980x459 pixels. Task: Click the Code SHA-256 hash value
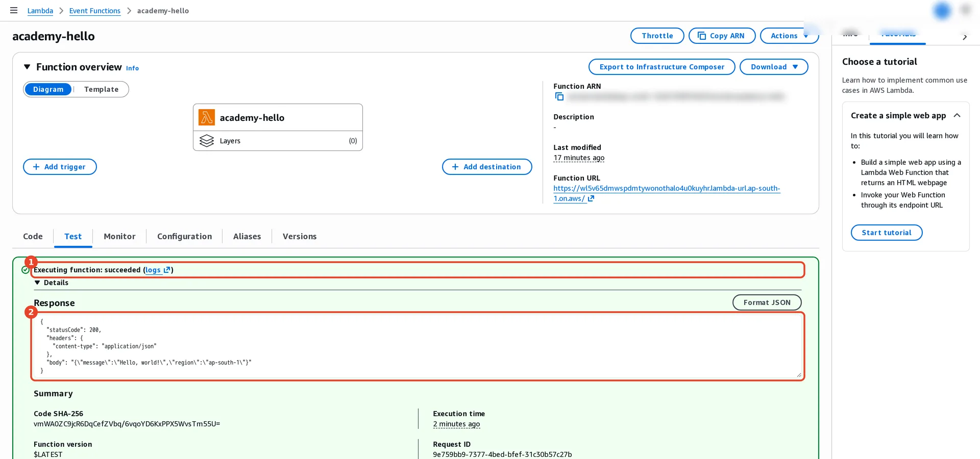[x=127, y=424]
